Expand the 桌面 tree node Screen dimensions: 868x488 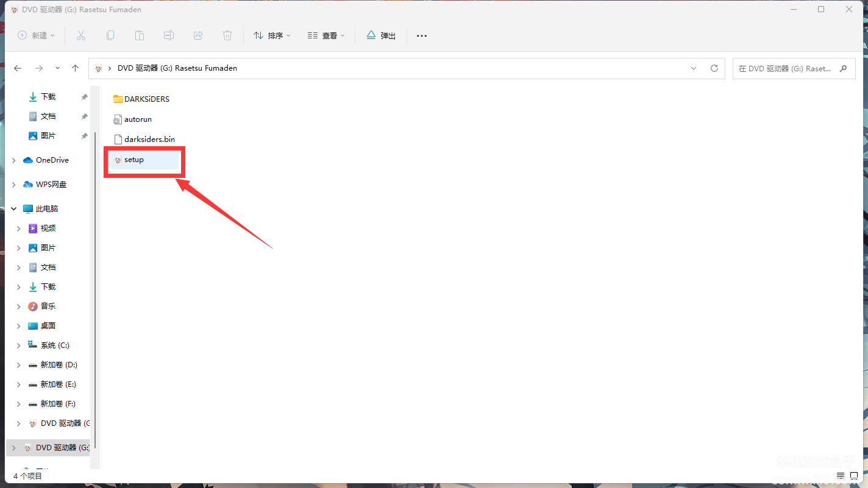[18, 326]
